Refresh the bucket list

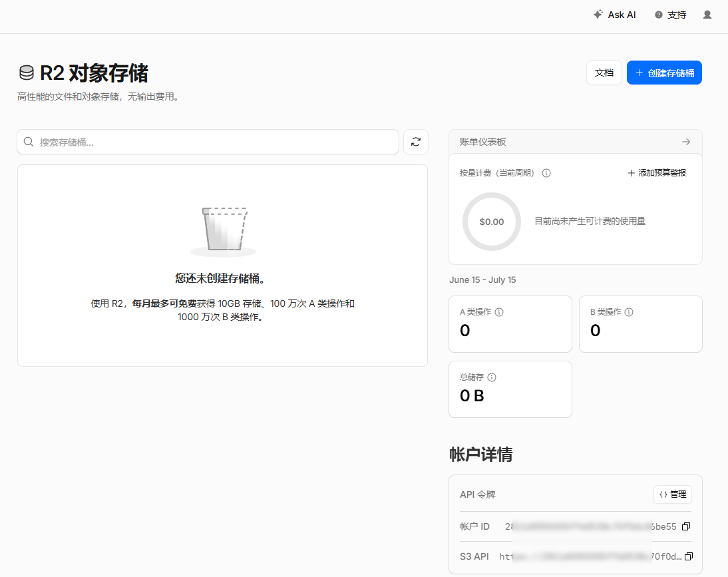tap(415, 142)
